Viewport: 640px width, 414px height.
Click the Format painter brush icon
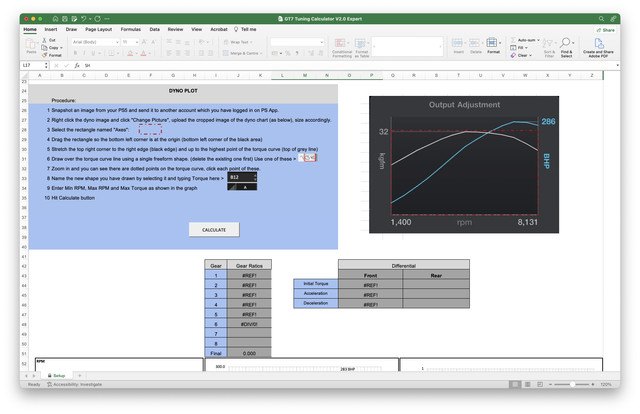(48, 55)
